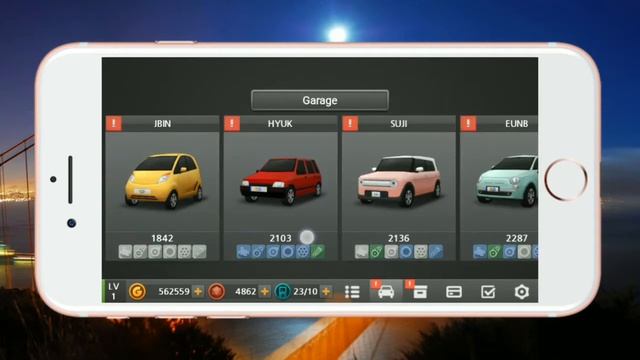
Task: Select the red HYUK hatchback
Action: (x=281, y=181)
